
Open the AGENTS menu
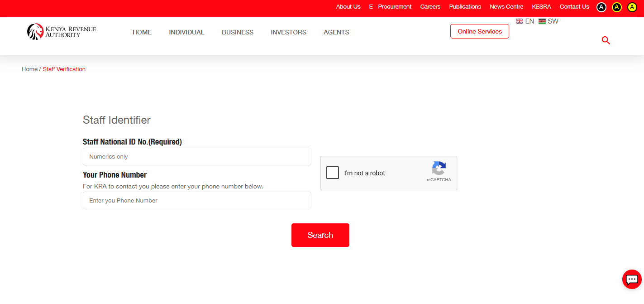336,32
